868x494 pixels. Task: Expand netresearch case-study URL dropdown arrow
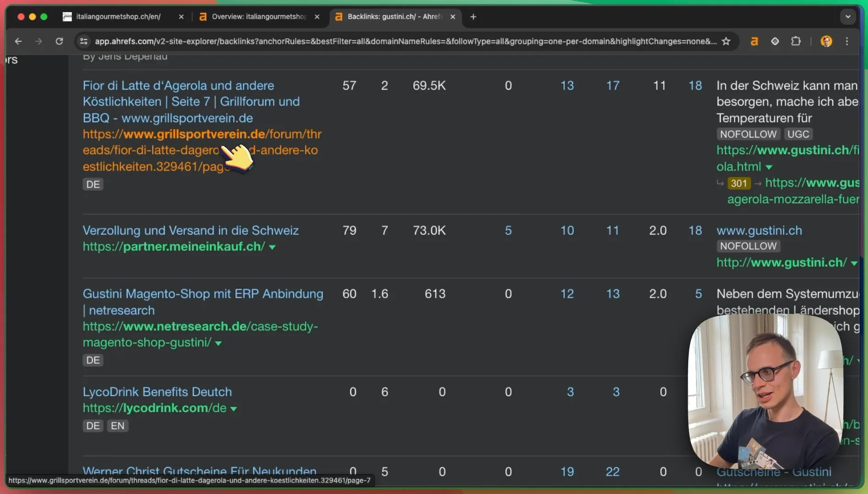tap(219, 344)
